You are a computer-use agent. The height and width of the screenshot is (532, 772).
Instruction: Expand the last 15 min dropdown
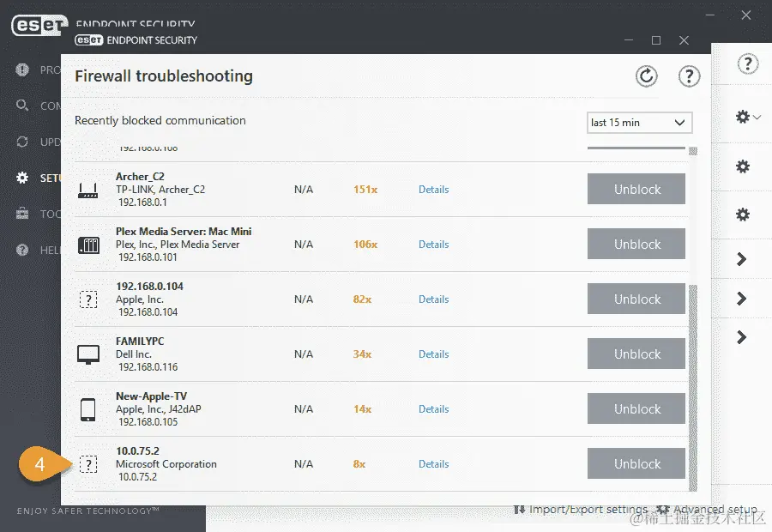640,123
